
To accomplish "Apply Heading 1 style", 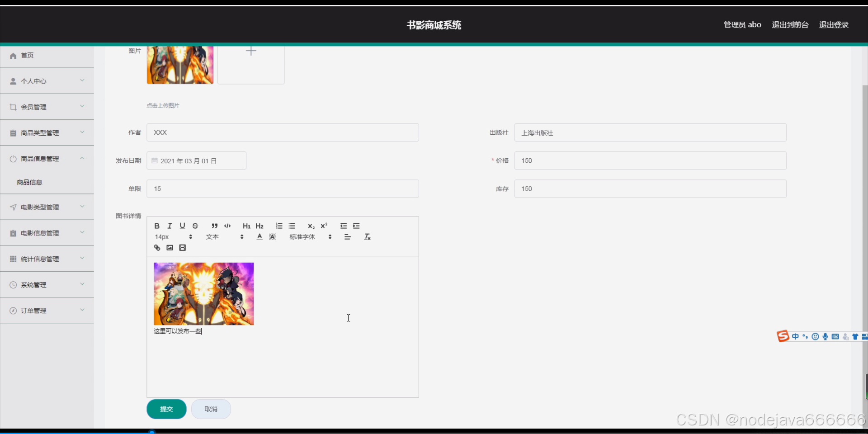I will click(246, 226).
